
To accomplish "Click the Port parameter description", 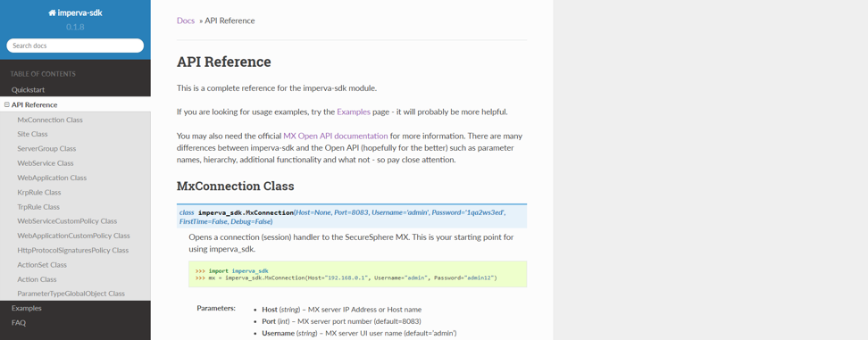I will tap(341, 321).
